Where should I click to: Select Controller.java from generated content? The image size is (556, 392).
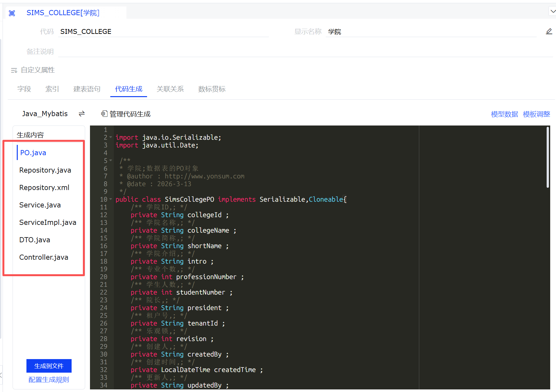pyautogui.click(x=44, y=257)
